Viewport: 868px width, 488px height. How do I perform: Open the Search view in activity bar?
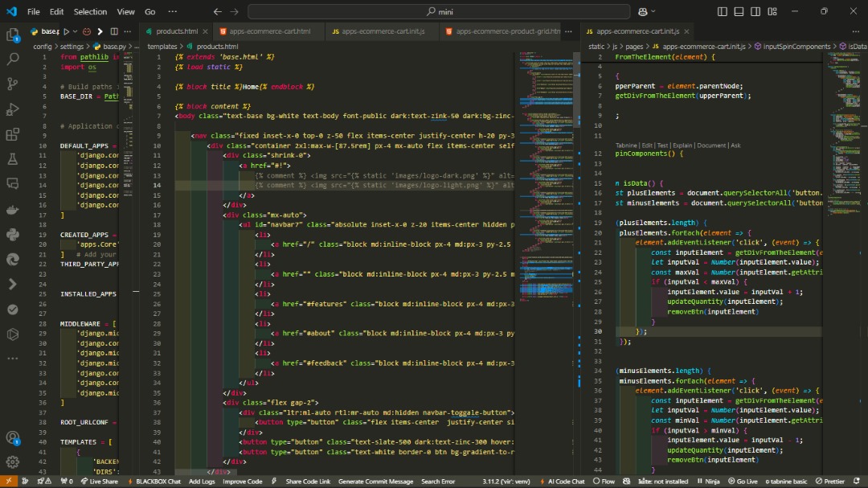(x=12, y=59)
